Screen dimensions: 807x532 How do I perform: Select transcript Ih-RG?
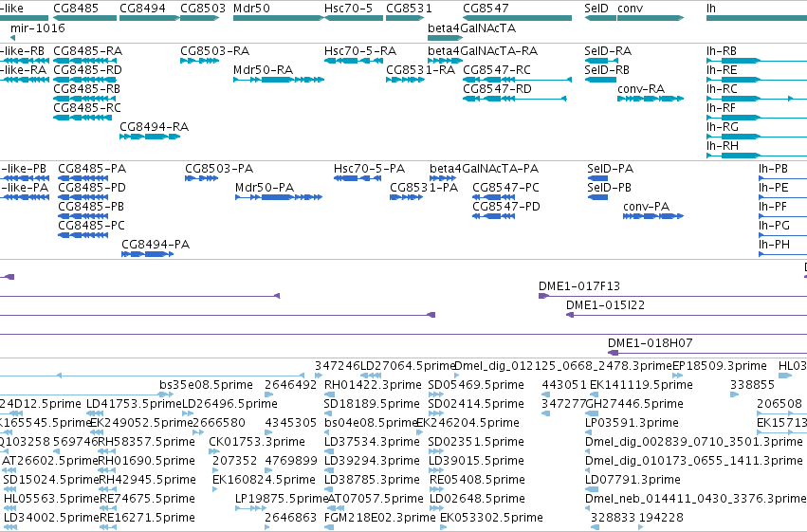click(757, 137)
